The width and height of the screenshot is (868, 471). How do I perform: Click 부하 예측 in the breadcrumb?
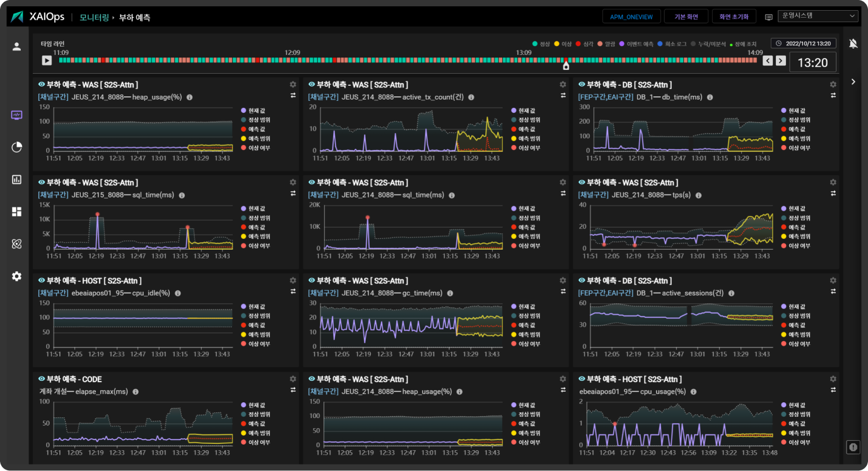[134, 18]
